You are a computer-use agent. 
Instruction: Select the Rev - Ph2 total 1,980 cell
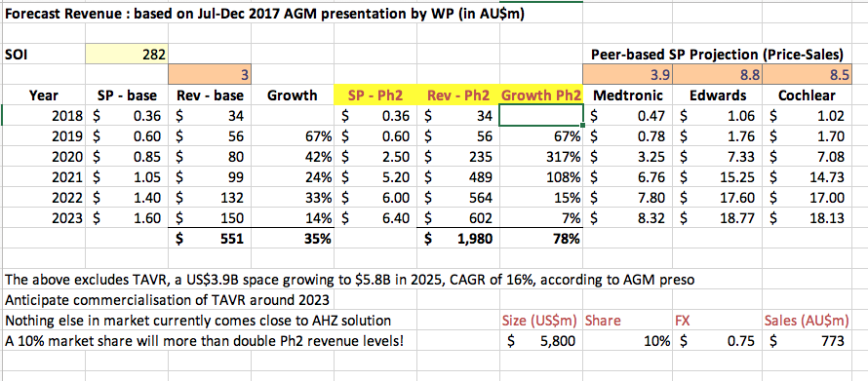(457, 239)
